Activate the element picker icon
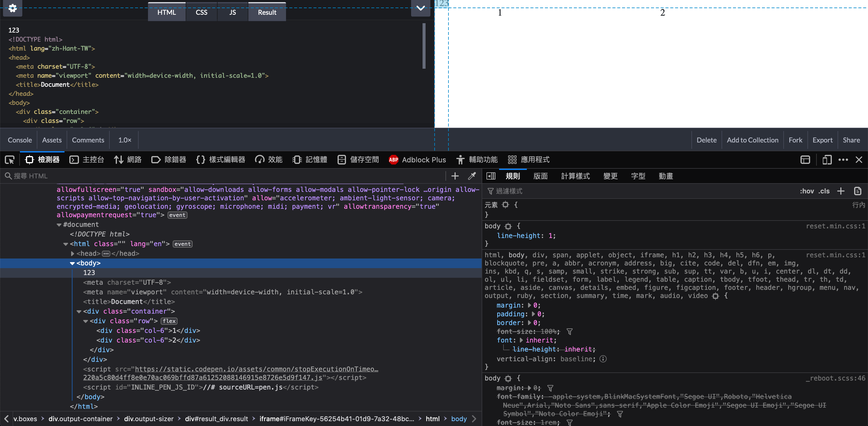Screen dimensions: 868x426 click(x=10, y=160)
